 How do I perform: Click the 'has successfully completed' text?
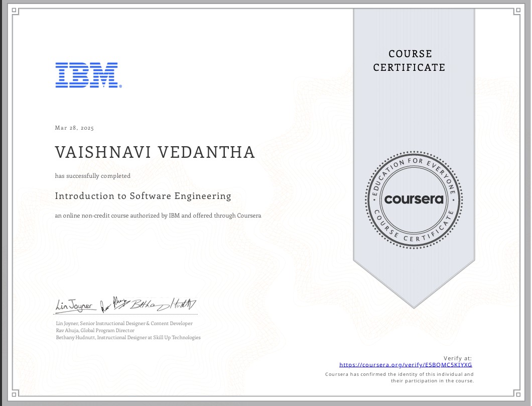(92, 176)
